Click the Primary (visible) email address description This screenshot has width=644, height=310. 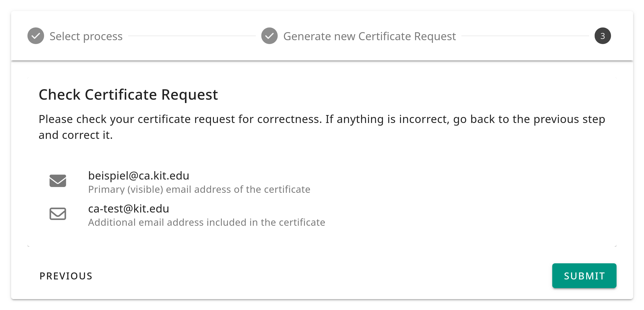tap(199, 190)
